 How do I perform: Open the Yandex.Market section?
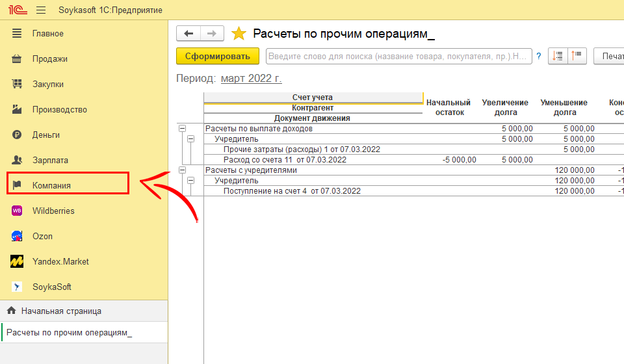click(60, 261)
